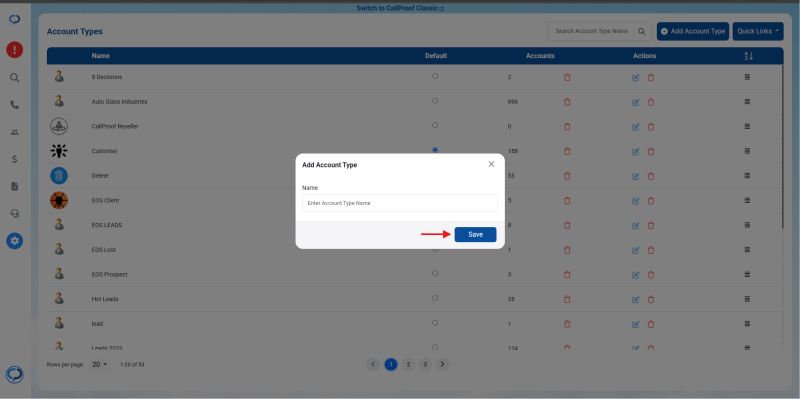800x399 pixels.
Task: Go to previous page arrow
Action: pos(373,364)
